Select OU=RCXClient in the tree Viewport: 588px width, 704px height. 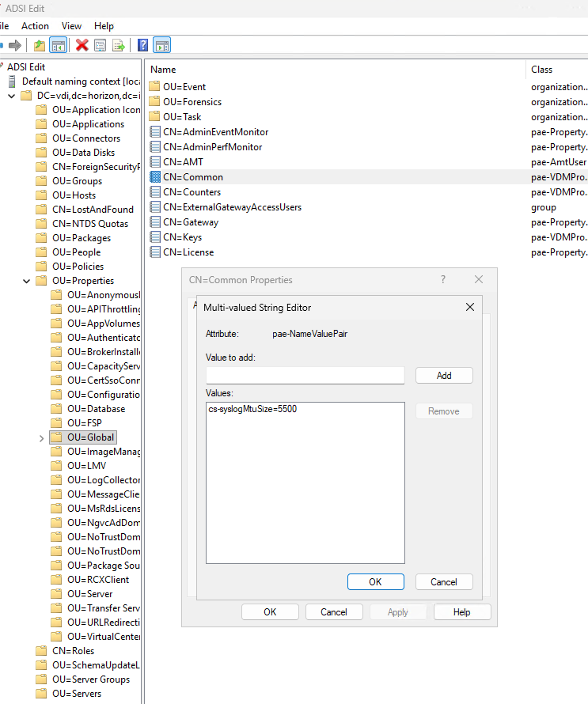98,580
